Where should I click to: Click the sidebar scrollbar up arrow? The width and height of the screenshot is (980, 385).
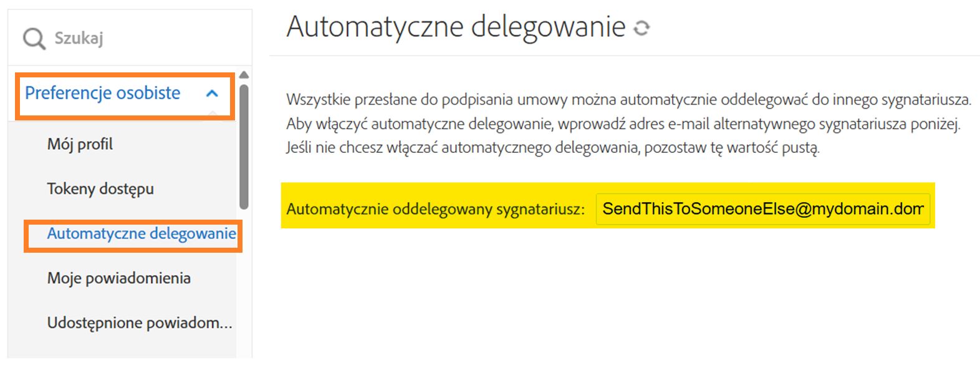(x=244, y=75)
